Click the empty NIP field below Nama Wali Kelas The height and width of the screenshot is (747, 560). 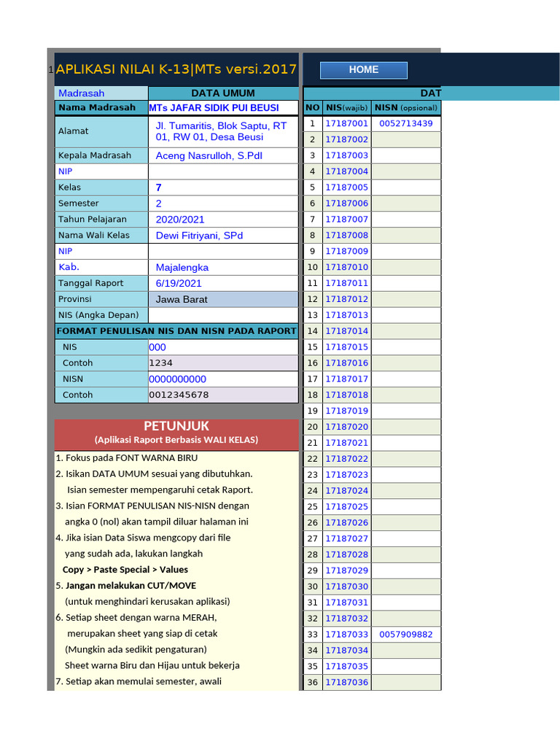click(223, 252)
